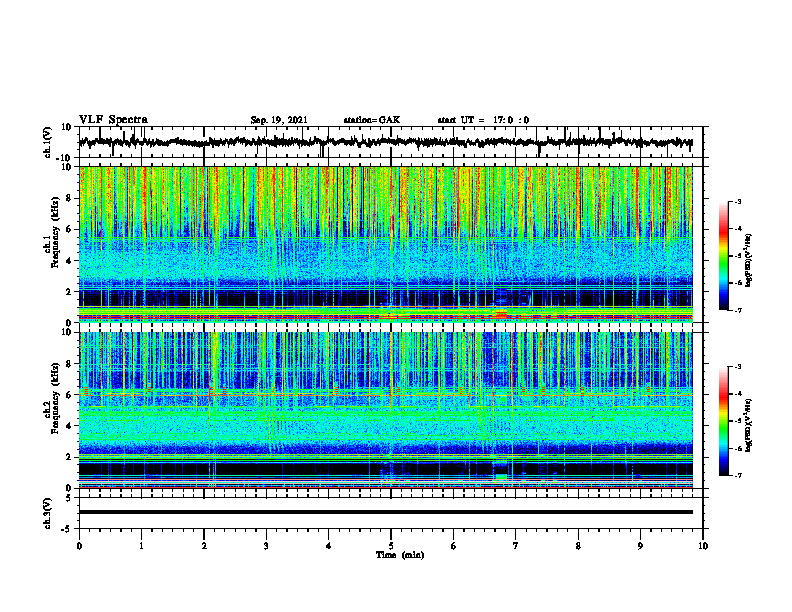
Task: Click the "-10" tick on ch.1(V) axis
Action: pyautogui.click(x=65, y=158)
